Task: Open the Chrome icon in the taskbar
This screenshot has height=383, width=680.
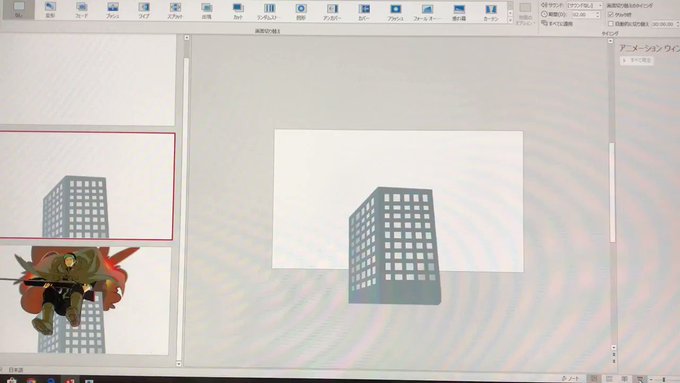Action: click(x=31, y=380)
